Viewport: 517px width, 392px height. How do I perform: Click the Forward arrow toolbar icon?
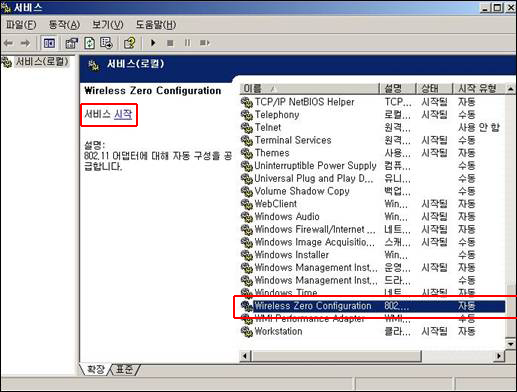point(25,43)
